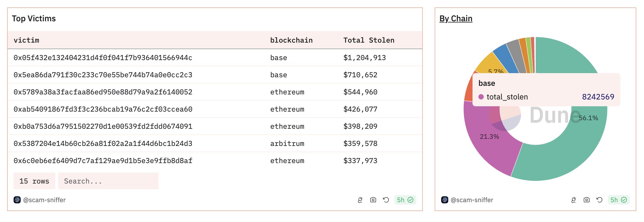Capture the By Chain chart with camera icon
The width and height of the screenshot is (644, 222).
[587, 200]
